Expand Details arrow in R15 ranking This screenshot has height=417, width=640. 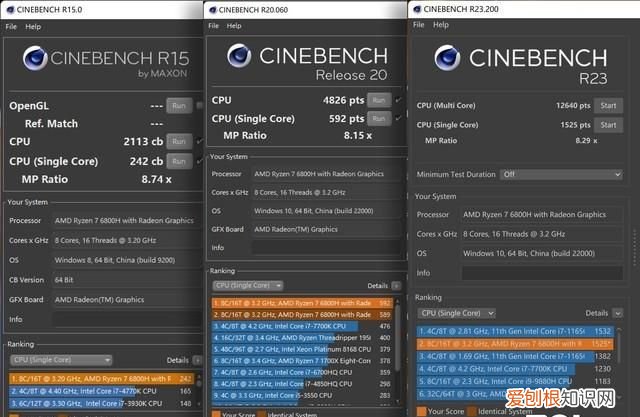[197, 360]
